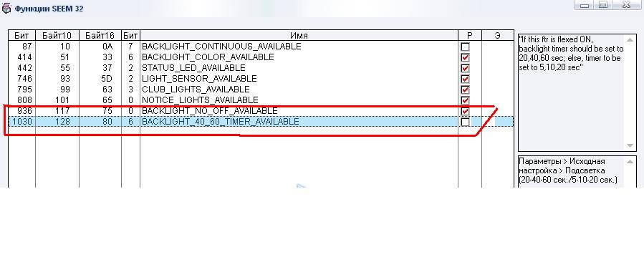Sort by the Имя column header
644x275 pixels.
point(299,36)
